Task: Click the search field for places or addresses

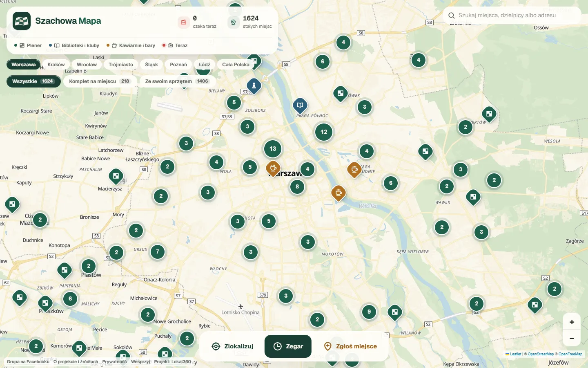Action: click(512, 15)
